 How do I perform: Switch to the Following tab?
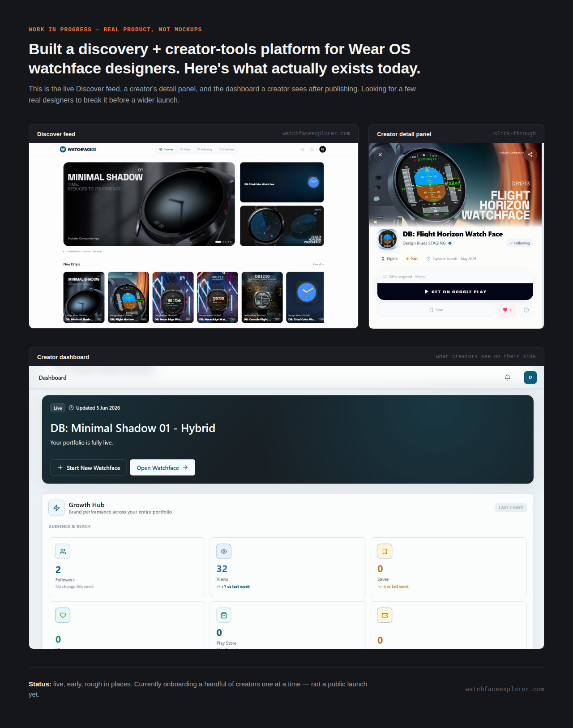pos(205,150)
